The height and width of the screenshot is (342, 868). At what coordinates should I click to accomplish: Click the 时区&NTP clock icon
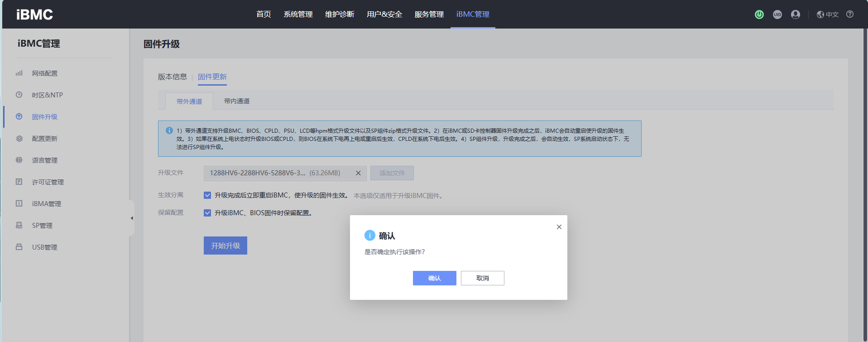[x=19, y=95]
